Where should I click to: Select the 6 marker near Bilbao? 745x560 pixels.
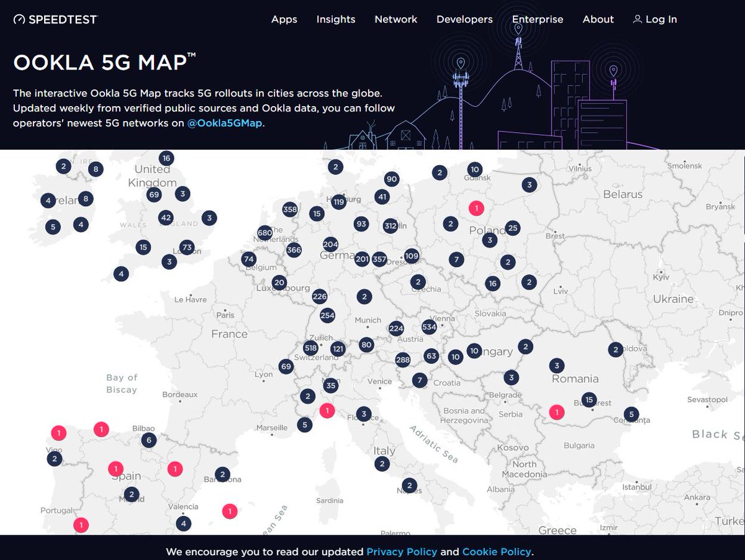[148, 440]
